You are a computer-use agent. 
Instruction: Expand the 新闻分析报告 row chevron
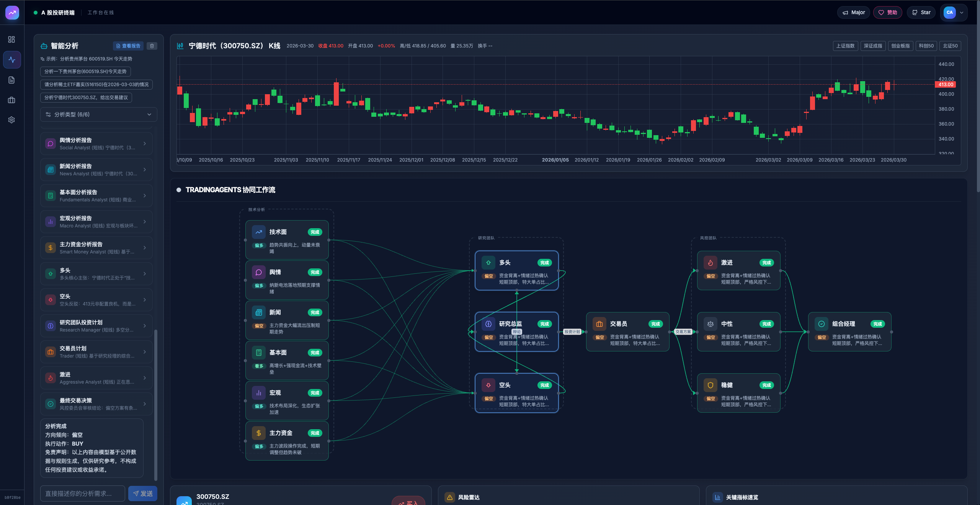pos(145,170)
